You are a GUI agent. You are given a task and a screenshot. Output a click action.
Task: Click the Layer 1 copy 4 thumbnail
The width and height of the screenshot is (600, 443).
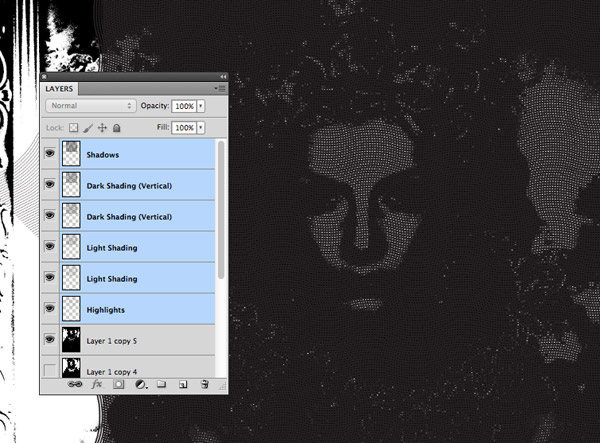(x=72, y=370)
